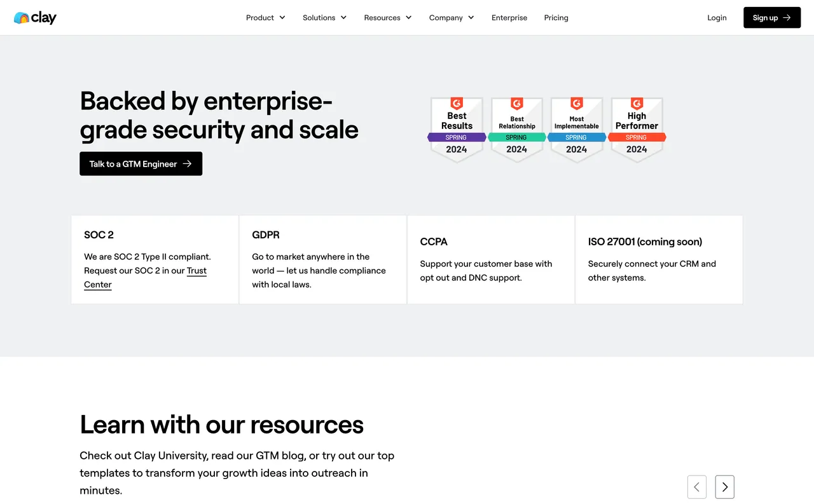Select Enterprise in the navigation bar

(509, 18)
